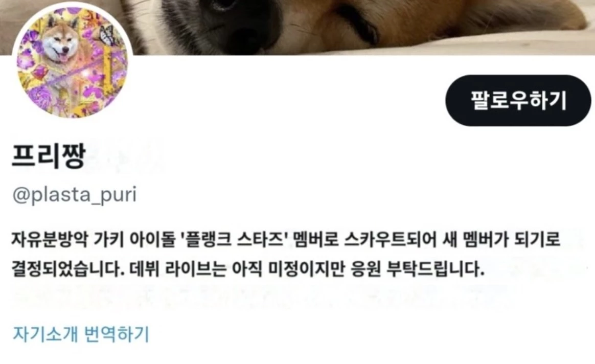Click the 팔로우하기 follow button
The image size is (595, 364).
tap(518, 101)
